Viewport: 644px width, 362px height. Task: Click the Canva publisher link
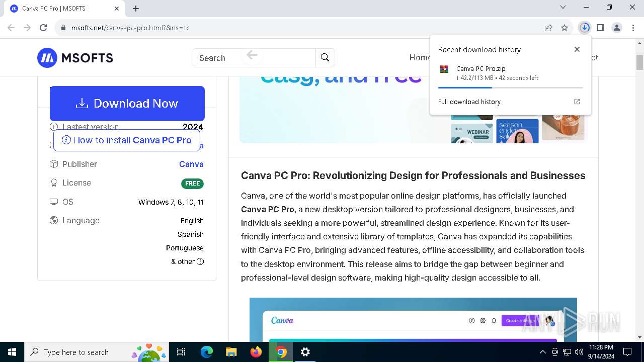(191, 164)
